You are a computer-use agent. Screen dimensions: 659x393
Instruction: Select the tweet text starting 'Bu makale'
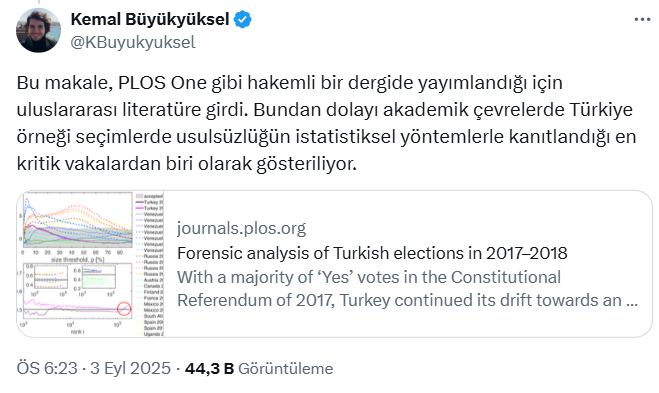click(326, 123)
